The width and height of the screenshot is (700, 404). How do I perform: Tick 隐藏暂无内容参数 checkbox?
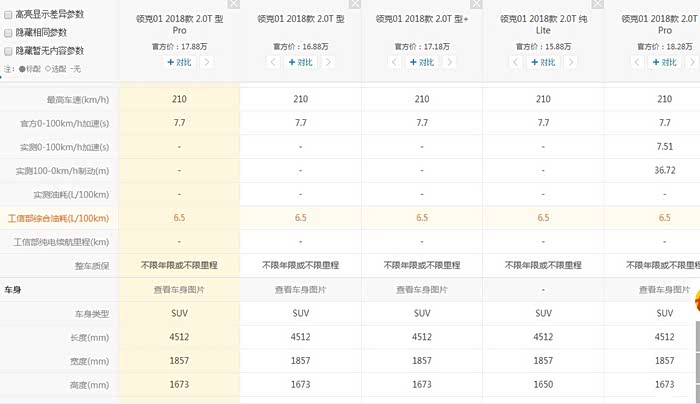8,50
